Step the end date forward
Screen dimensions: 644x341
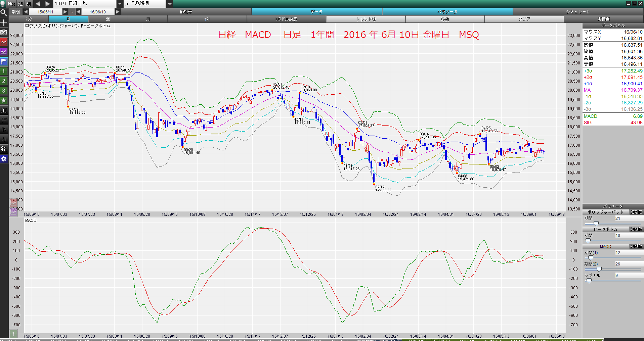[118, 12]
